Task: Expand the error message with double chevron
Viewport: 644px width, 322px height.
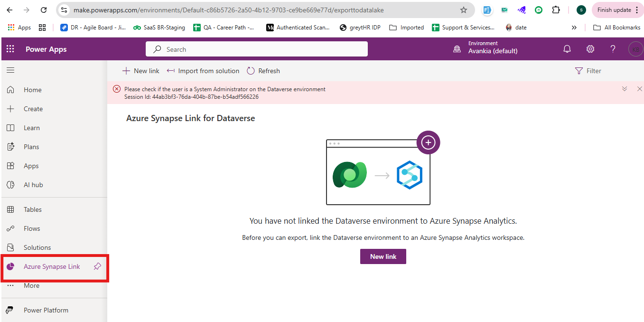Action: 625,89
